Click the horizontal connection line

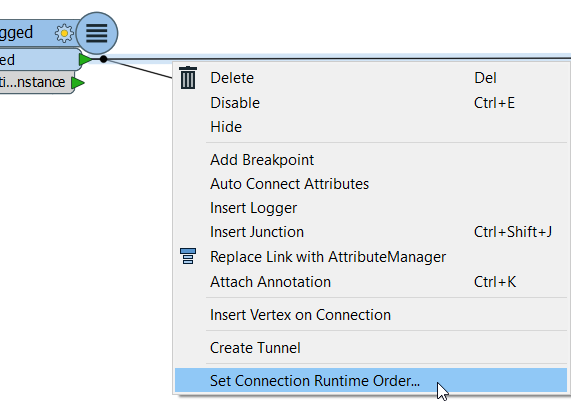(339, 58)
